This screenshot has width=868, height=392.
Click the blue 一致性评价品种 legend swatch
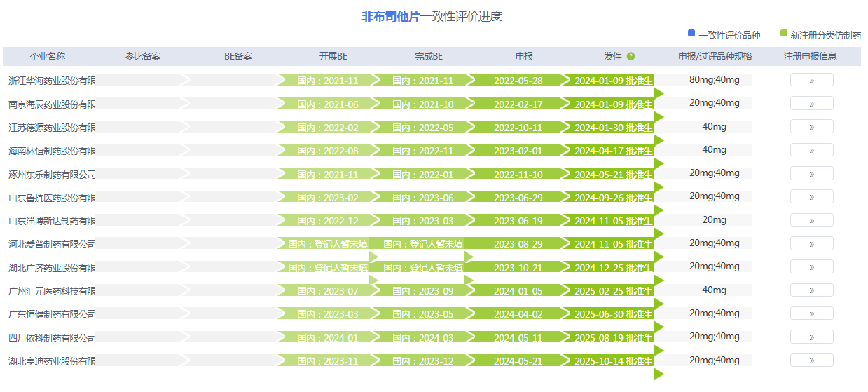(x=691, y=34)
